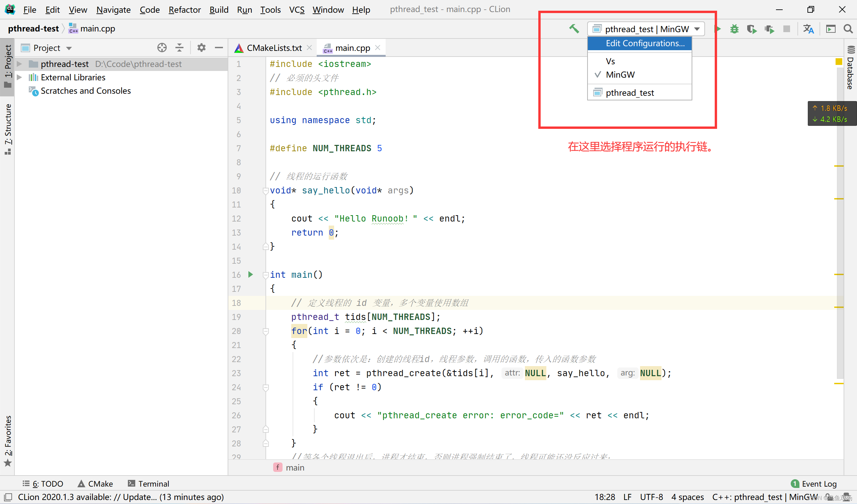Viewport: 857px width, 504px height.
Task: Open the File menu
Action: [29, 9]
